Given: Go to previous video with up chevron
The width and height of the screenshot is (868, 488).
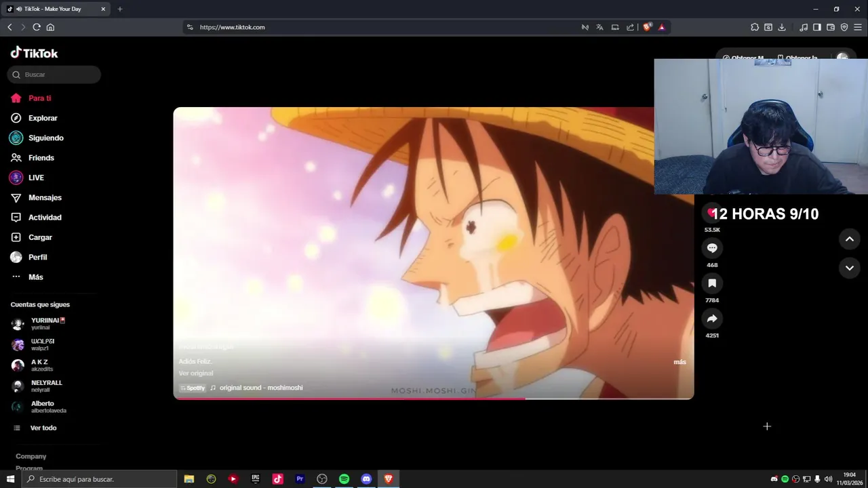Looking at the screenshot, I should (x=849, y=239).
